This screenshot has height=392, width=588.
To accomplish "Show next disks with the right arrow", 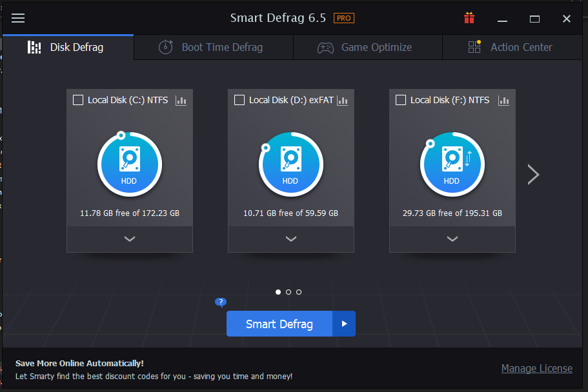I will (x=533, y=174).
